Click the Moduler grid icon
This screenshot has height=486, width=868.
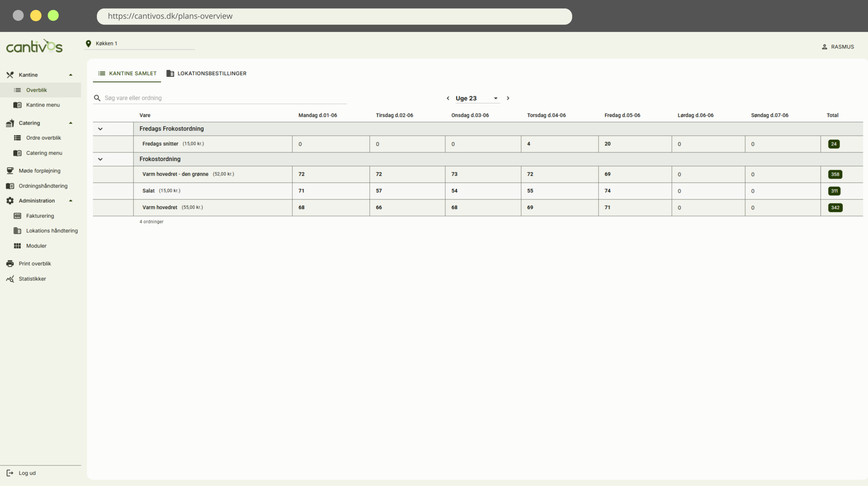point(17,246)
